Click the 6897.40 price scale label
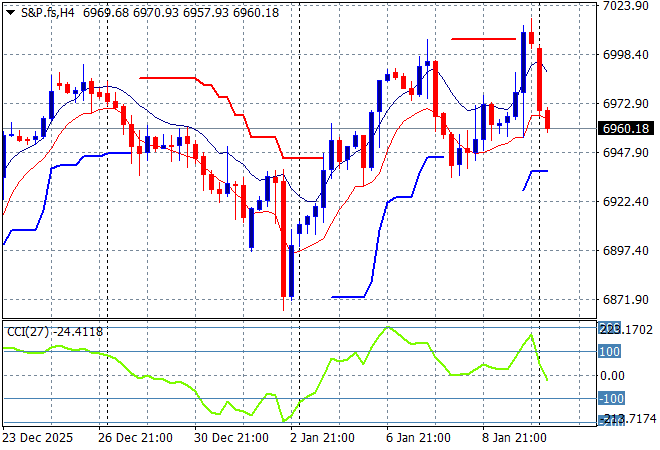 pos(625,250)
